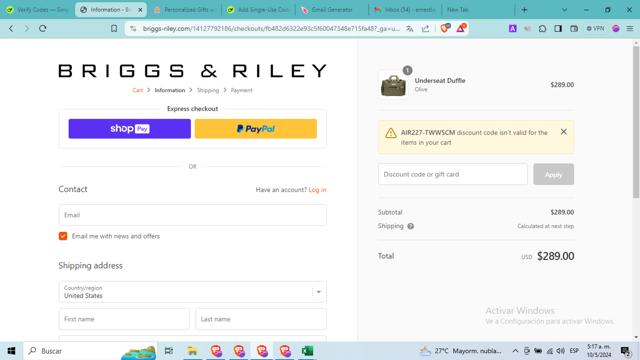Go back to the previous page

(11, 29)
